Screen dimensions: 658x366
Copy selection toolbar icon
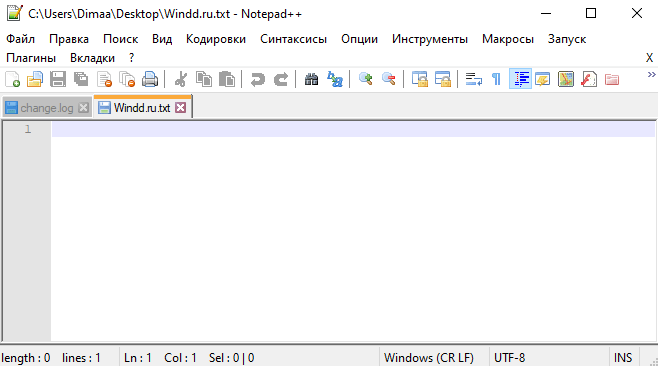(x=204, y=79)
